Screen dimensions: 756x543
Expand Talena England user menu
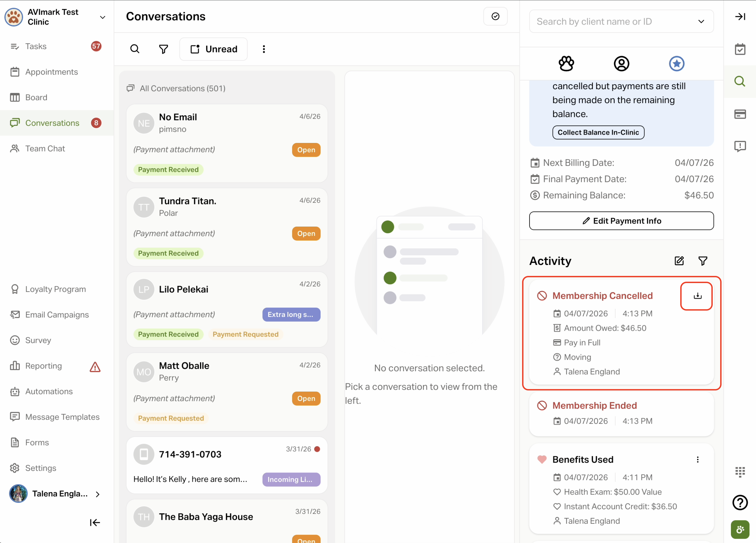(x=98, y=494)
